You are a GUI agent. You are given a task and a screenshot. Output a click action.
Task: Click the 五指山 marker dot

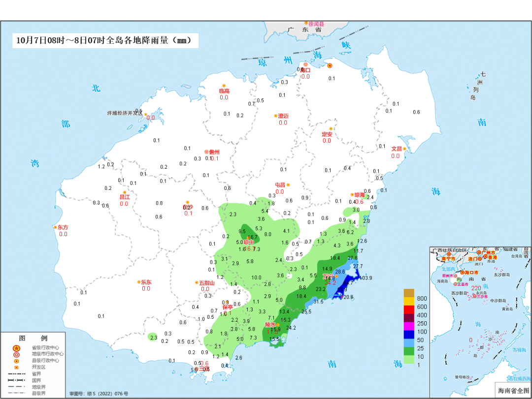197,283
